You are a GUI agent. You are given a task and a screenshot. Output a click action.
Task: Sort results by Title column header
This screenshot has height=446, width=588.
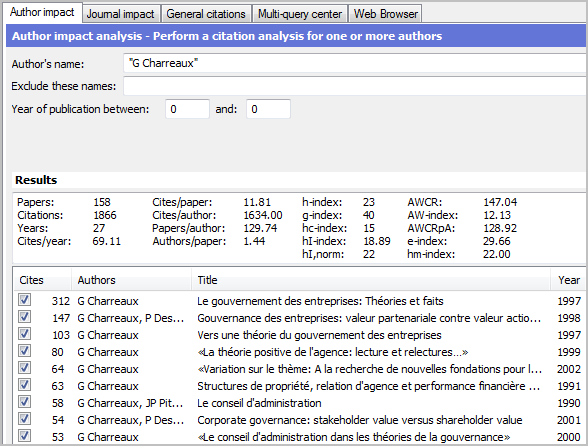point(371,280)
